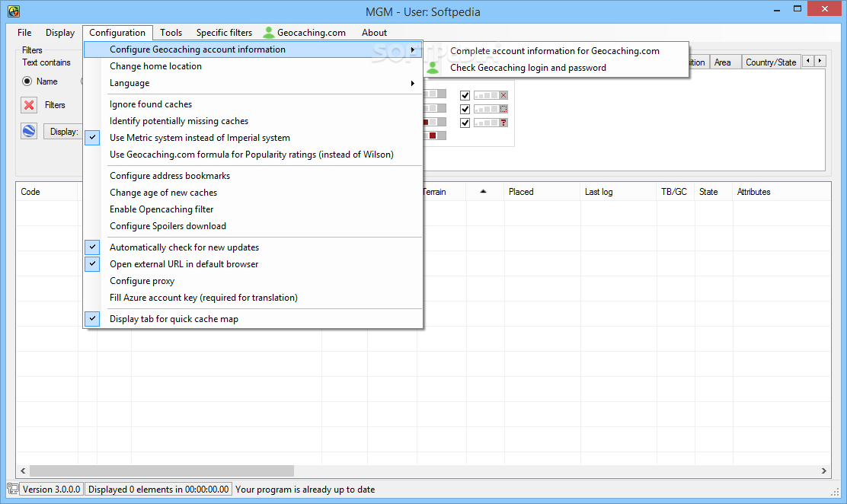Image resolution: width=847 pixels, height=504 pixels.
Task: Click green user icon beside Check Geocaching login
Action: [433, 68]
